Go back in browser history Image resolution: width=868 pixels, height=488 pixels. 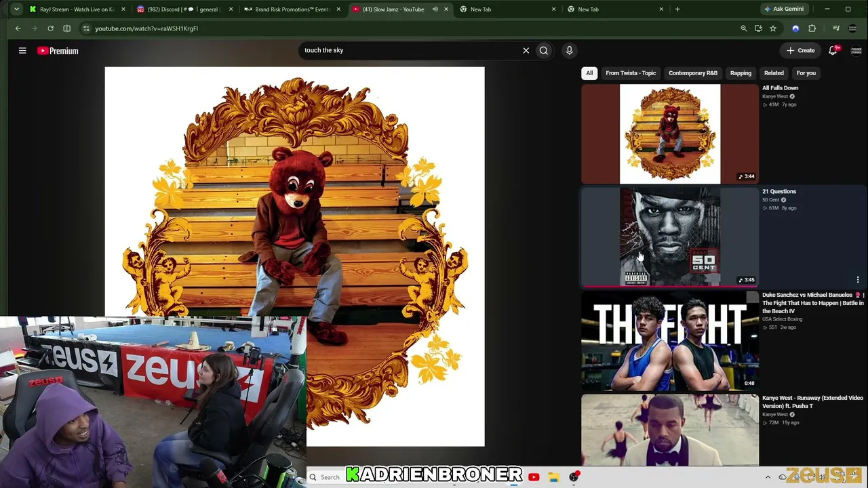coord(18,28)
